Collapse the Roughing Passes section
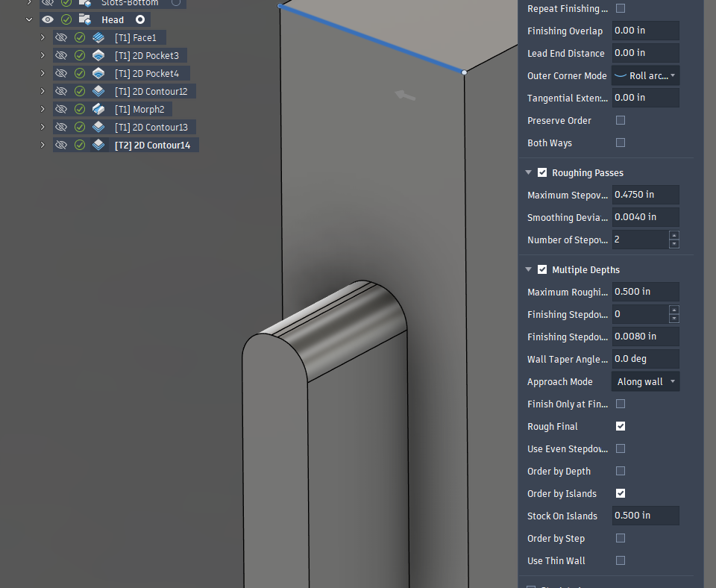This screenshot has height=588, width=716. [528, 172]
